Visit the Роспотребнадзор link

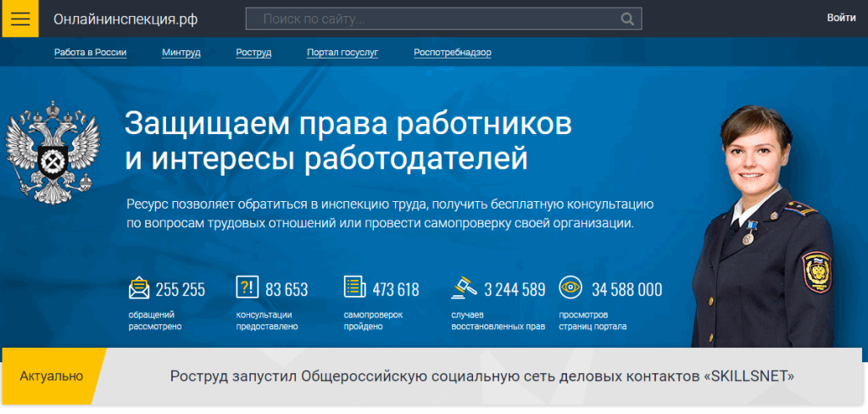[453, 53]
